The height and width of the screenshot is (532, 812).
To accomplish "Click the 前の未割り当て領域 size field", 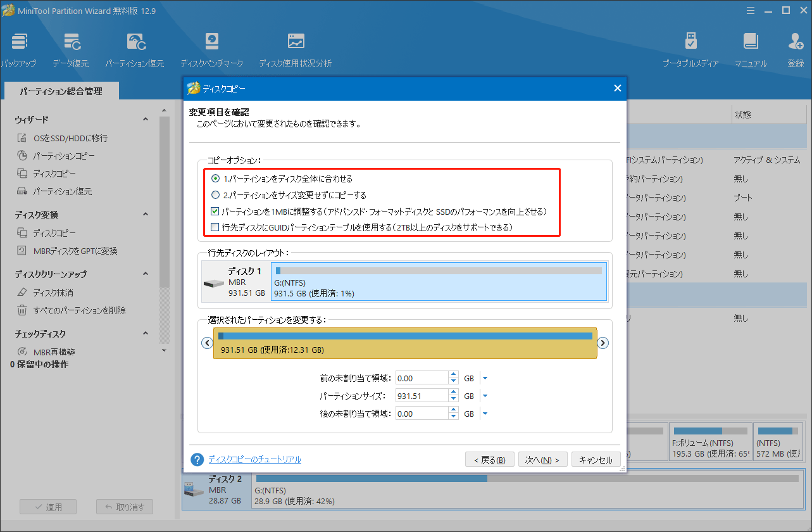I will (422, 378).
